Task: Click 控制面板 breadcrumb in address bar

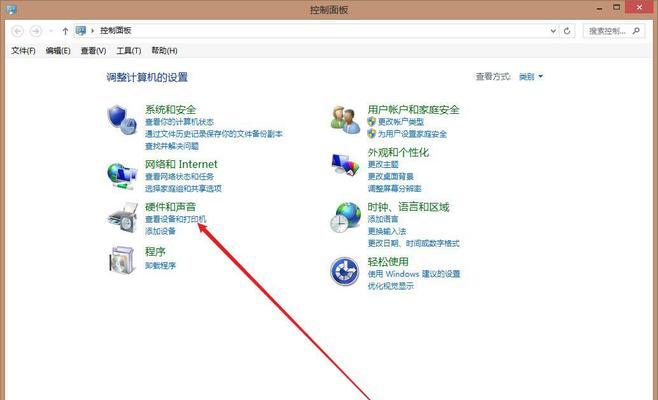Action: click(x=115, y=31)
